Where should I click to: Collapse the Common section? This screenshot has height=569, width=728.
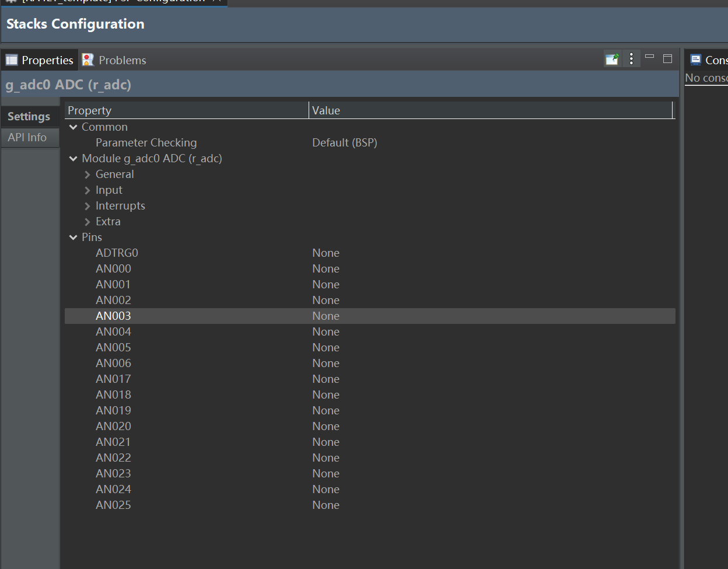73,127
